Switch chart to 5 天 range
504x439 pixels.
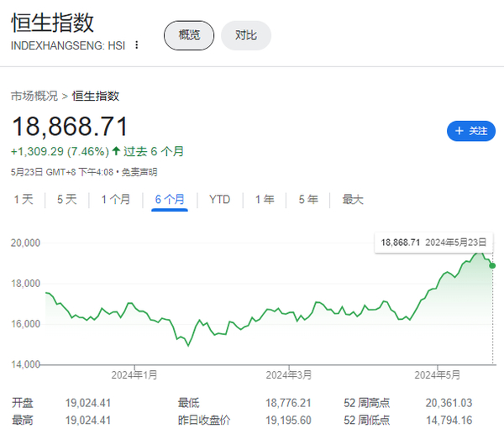(67, 200)
